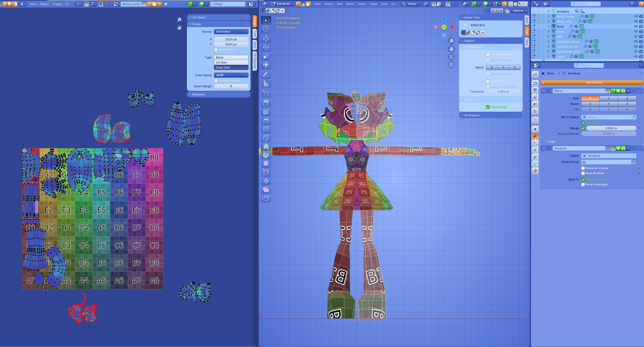The width and height of the screenshot is (644, 347).
Task: Open the image Source dropdown set to Generated
Action: pos(231,32)
